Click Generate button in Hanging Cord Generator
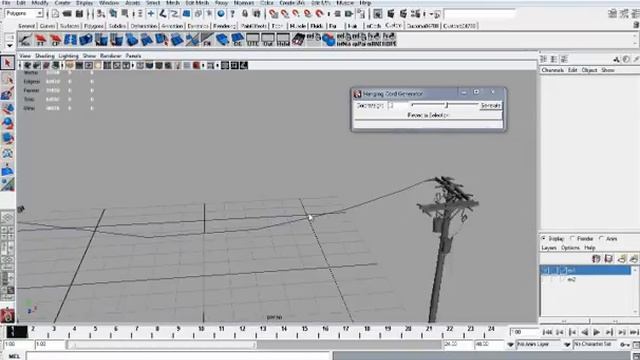 (491, 105)
